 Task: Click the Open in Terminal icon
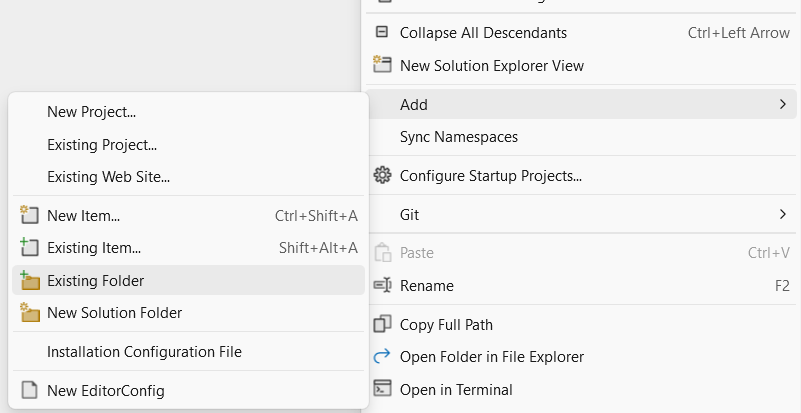(381, 389)
